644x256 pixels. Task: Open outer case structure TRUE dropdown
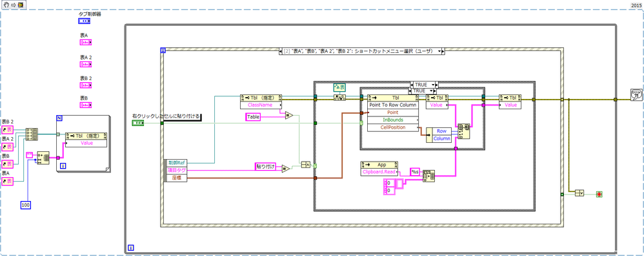tap(432, 85)
